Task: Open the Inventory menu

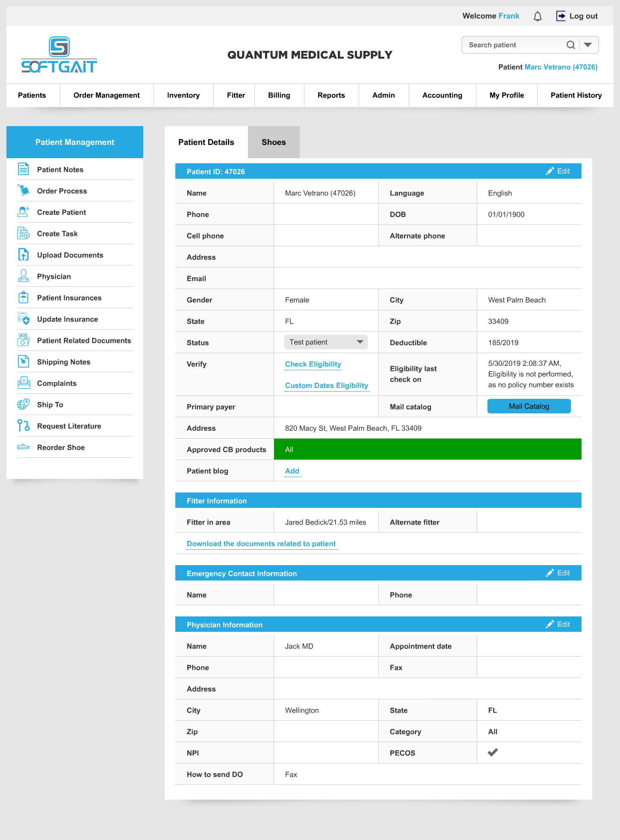Action: point(183,95)
